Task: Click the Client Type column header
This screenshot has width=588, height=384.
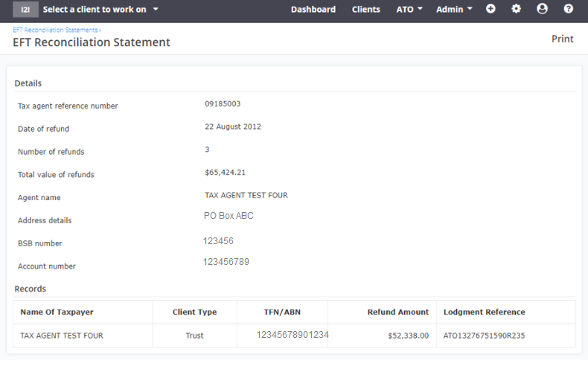Action: point(194,312)
